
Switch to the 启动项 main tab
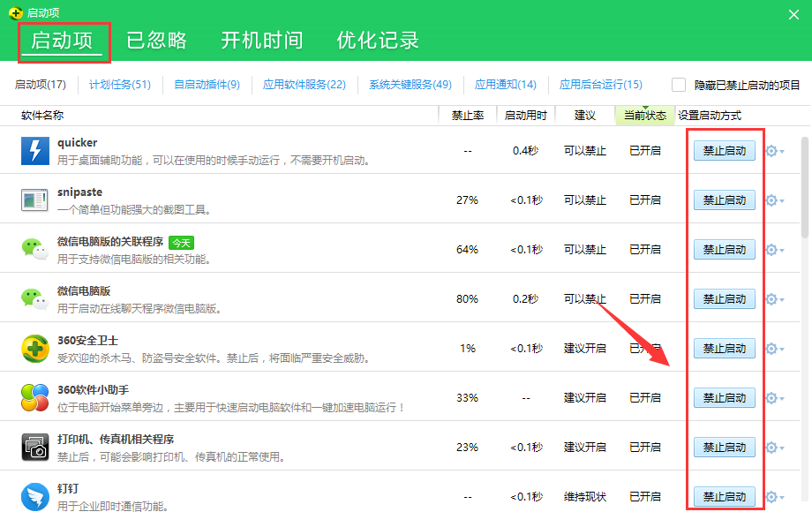[62, 41]
